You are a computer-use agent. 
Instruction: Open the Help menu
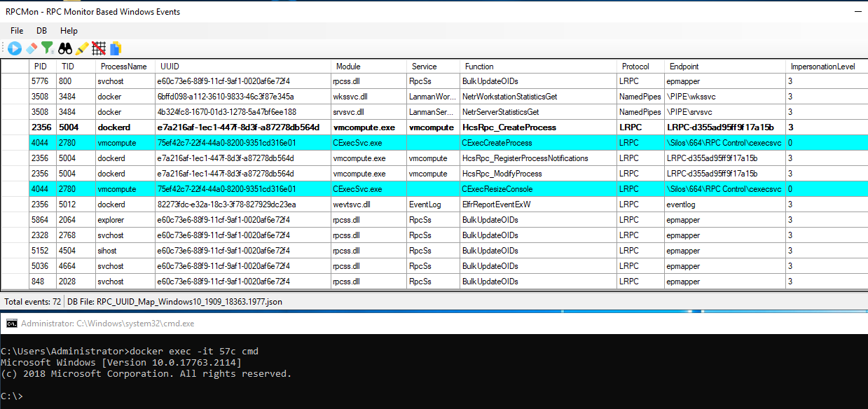point(69,31)
